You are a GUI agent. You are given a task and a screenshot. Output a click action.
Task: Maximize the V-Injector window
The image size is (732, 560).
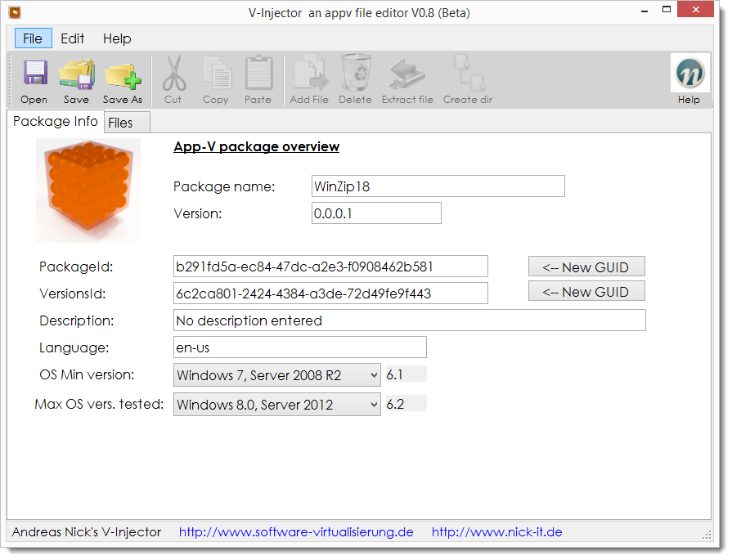tap(667, 9)
